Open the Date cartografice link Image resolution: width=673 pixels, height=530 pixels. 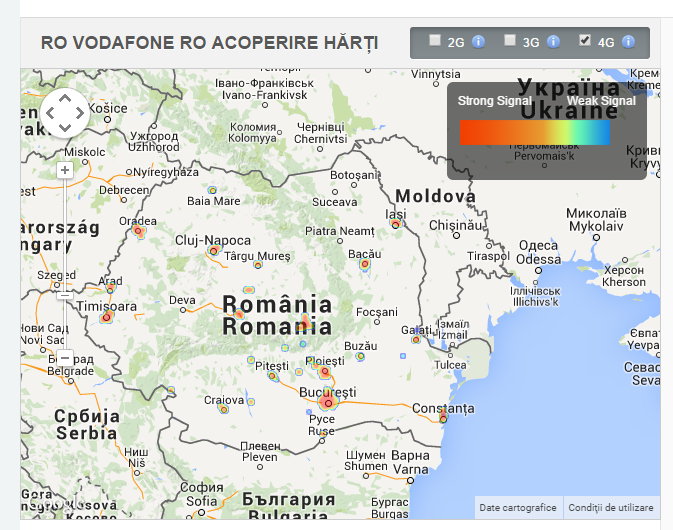(x=520, y=508)
